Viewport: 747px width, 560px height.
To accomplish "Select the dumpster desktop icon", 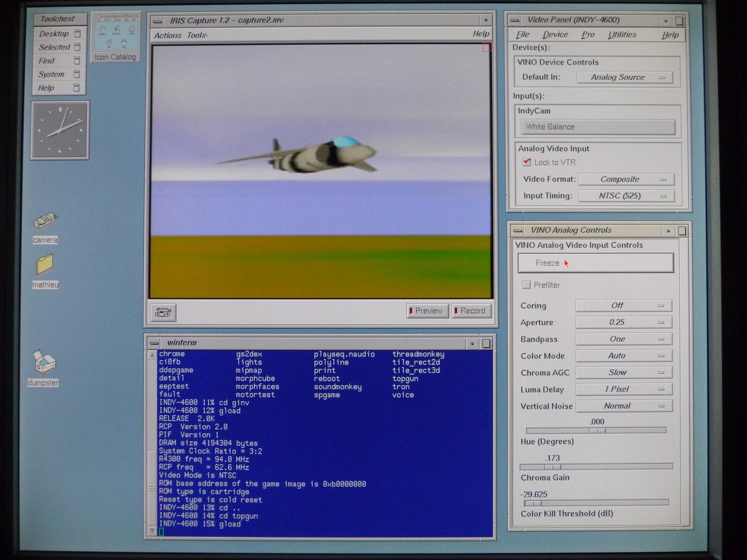I will click(44, 361).
